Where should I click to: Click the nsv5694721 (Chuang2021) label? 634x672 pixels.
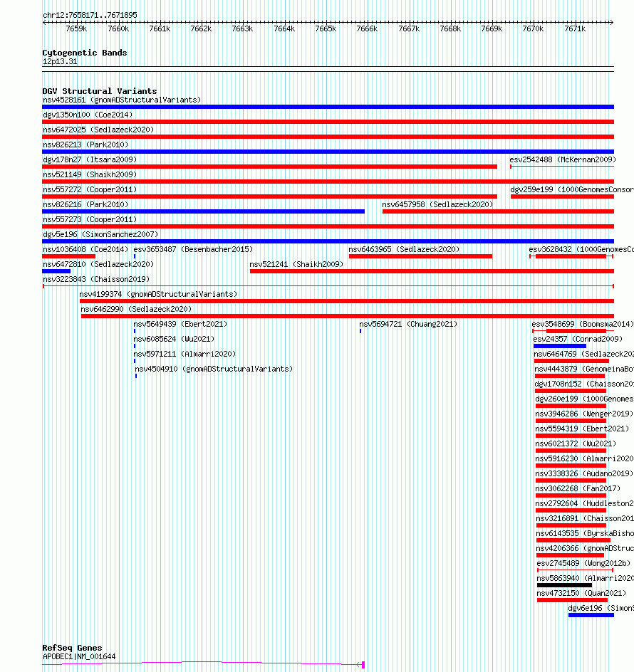click(408, 325)
